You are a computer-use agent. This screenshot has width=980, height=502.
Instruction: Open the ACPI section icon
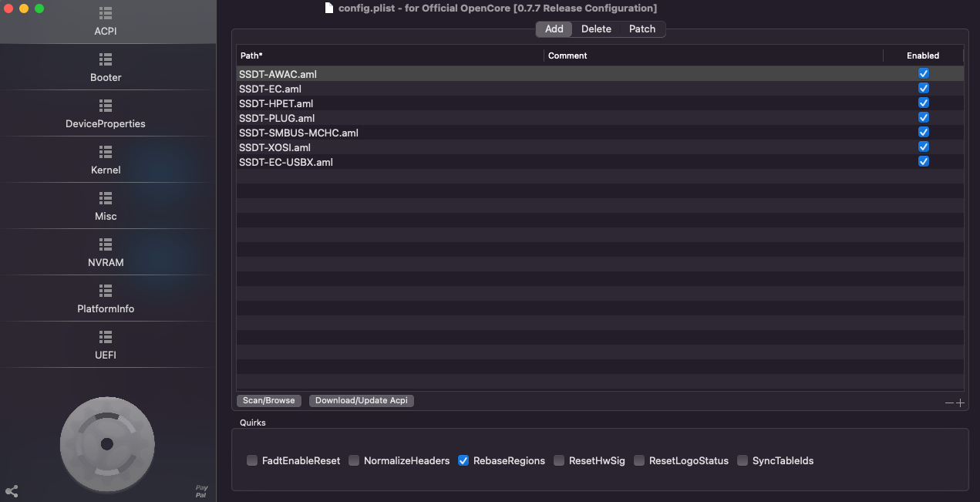pos(106,14)
